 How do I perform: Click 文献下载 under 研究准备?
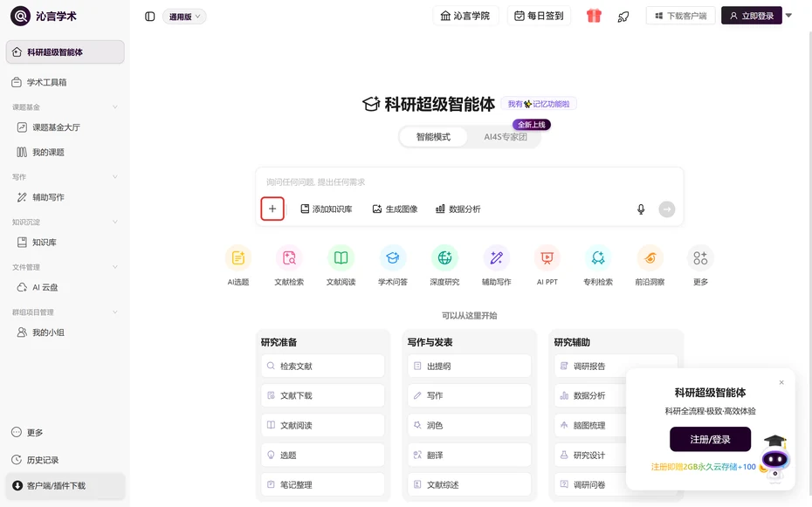click(x=323, y=395)
